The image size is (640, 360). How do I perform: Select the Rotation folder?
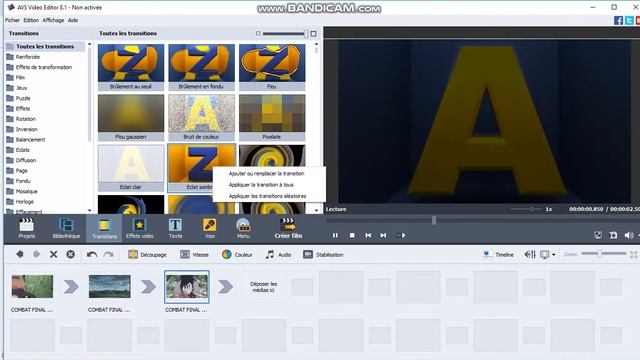tap(26, 119)
